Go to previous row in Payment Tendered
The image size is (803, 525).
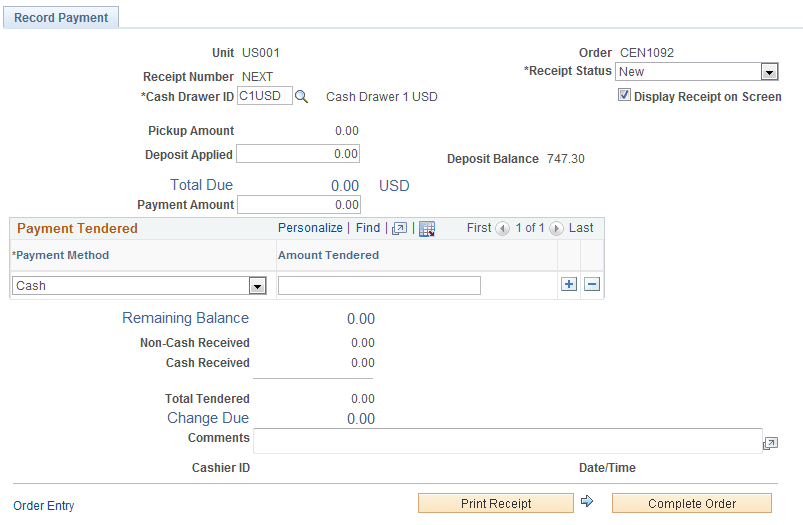[x=502, y=228]
